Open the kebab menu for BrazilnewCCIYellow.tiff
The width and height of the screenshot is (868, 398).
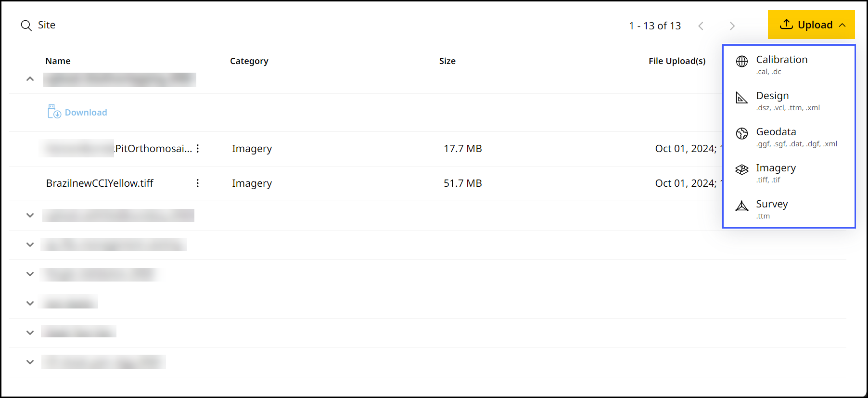197,183
